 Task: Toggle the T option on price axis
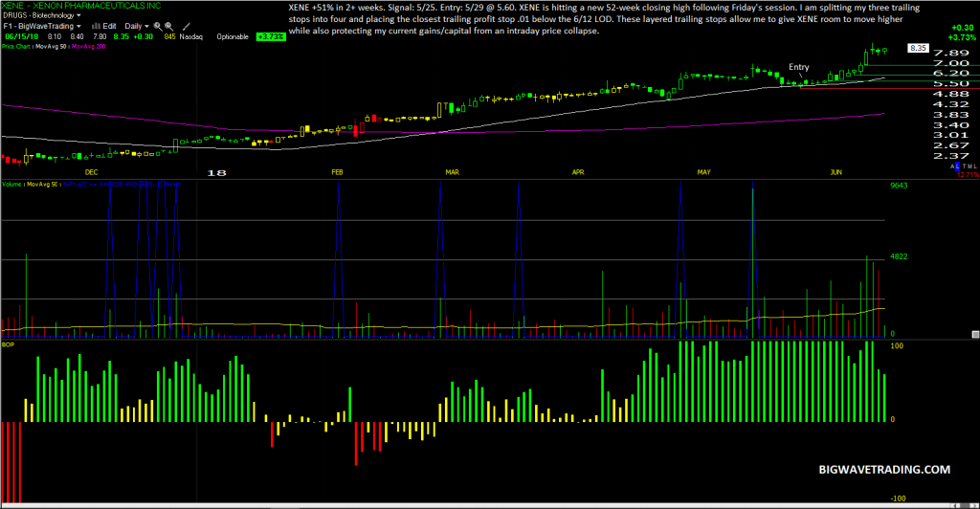tap(965, 166)
